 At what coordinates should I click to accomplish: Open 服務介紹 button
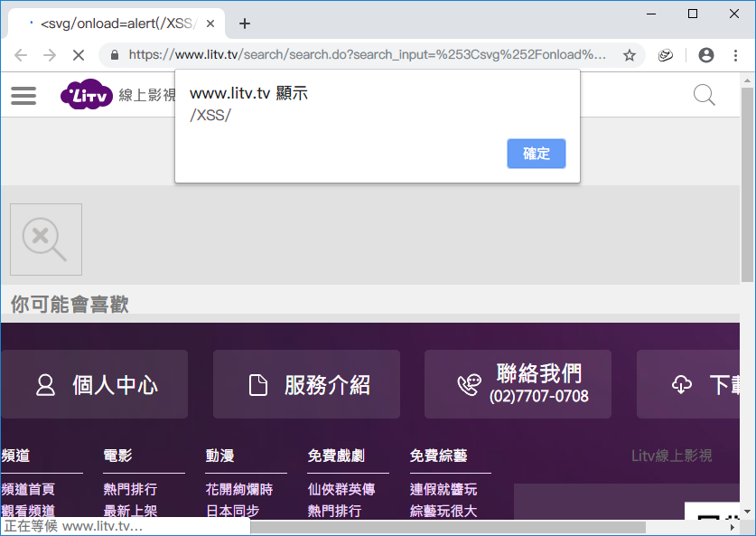[306, 384]
